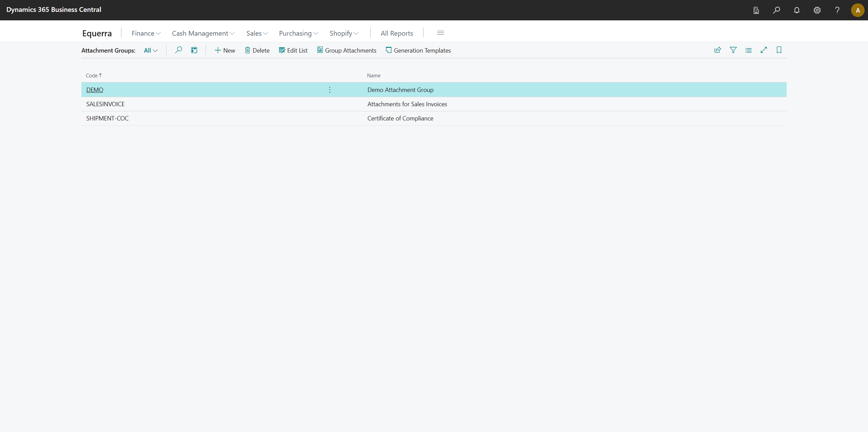Show more options for the DEMO row

[x=330, y=90]
